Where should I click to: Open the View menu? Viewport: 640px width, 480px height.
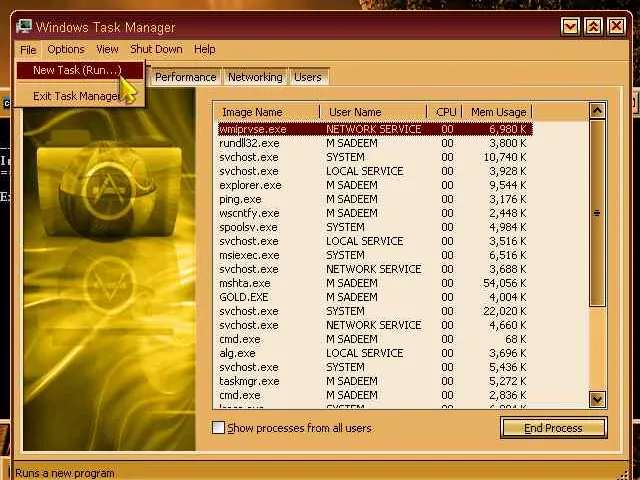(x=107, y=49)
